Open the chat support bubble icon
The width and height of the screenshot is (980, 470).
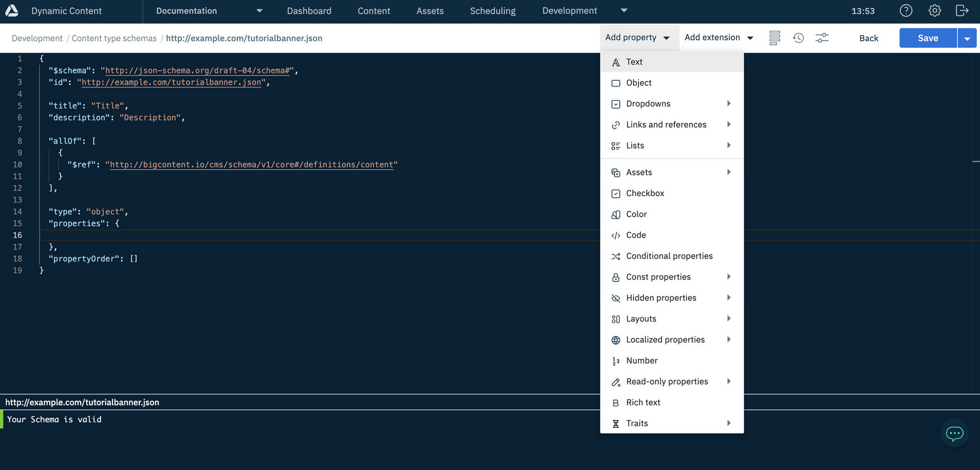954,433
